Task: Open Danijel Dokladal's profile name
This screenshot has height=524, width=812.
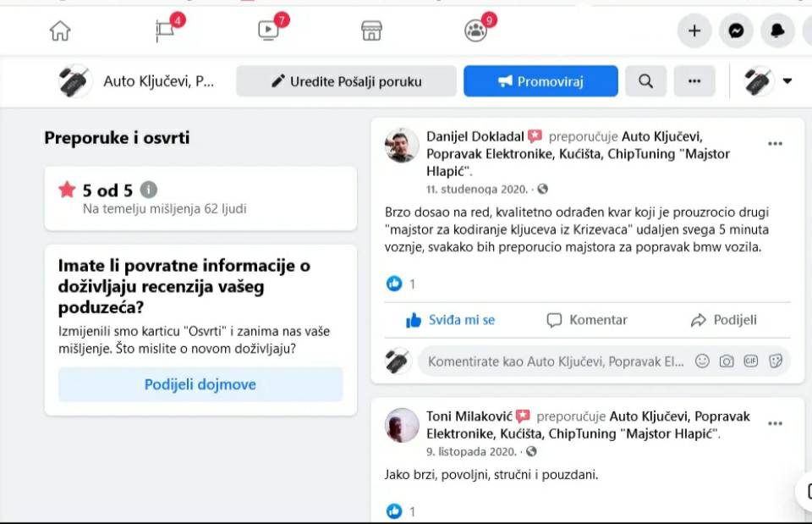Action: tap(475, 136)
